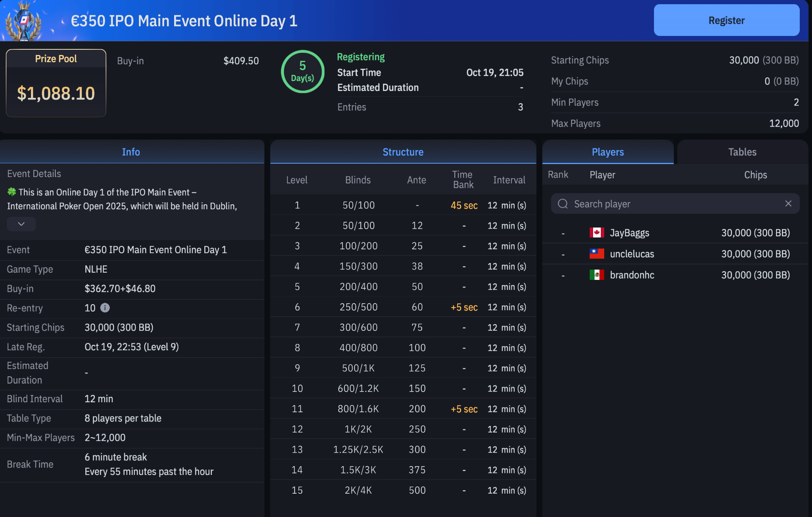Image resolution: width=812 pixels, height=517 pixels.
Task: Click the My Chips 0 (0 BB) value
Action: pyautogui.click(x=781, y=81)
